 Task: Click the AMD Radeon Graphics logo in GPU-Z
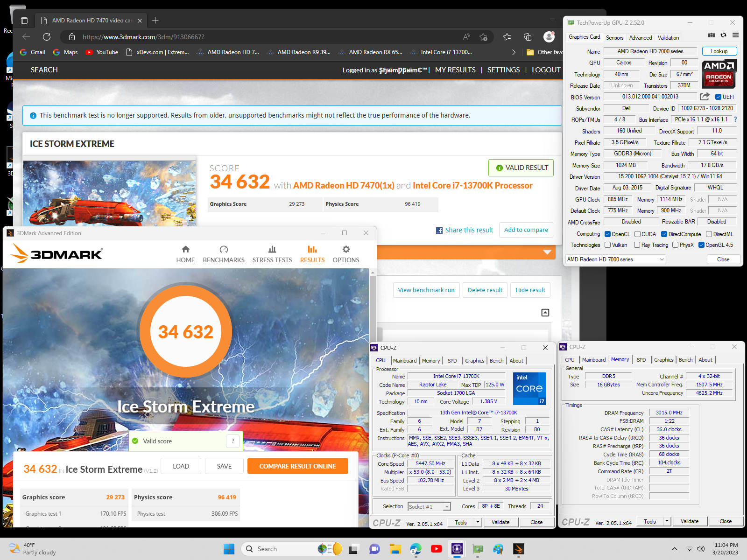pyautogui.click(x=719, y=74)
